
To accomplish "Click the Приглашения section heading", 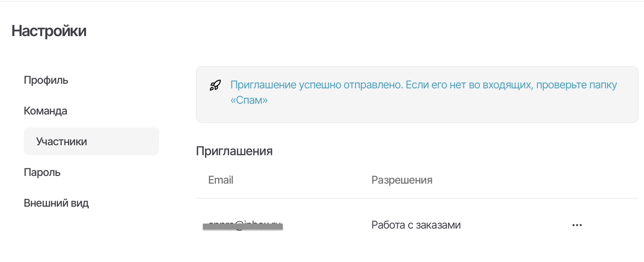I will pos(234,151).
